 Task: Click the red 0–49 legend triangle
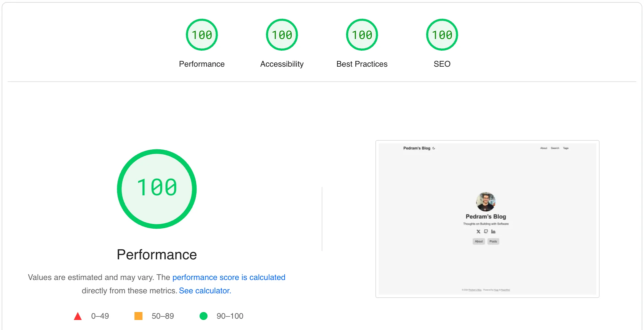[x=78, y=316]
